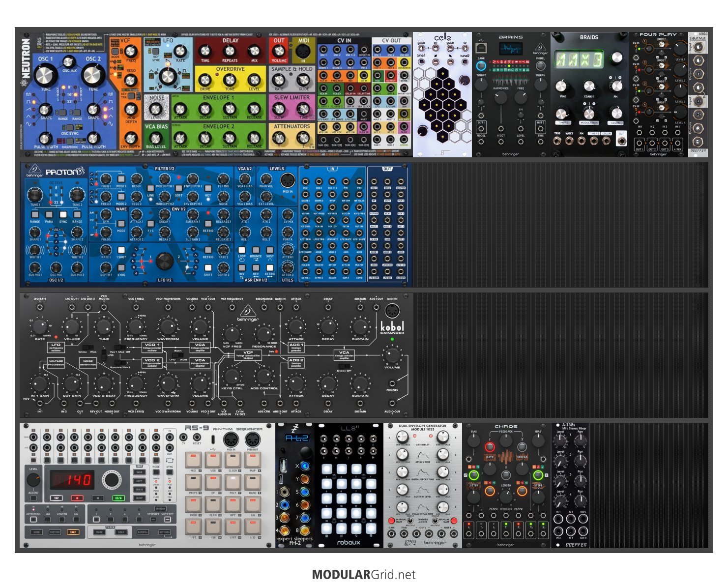Click the MODULARGrid.net logo text
Image resolution: width=728 pixels, height=585 pixels.
[364, 575]
